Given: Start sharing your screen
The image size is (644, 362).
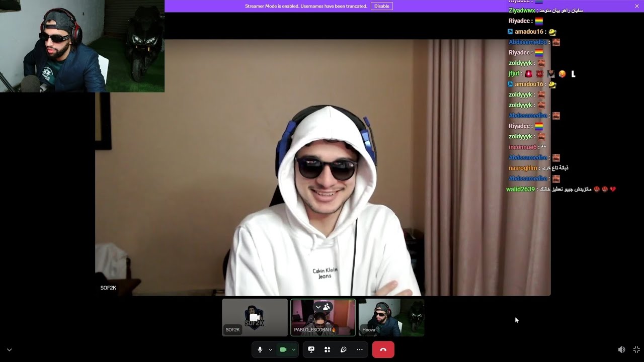Looking at the screenshot, I should pos(311,349).
